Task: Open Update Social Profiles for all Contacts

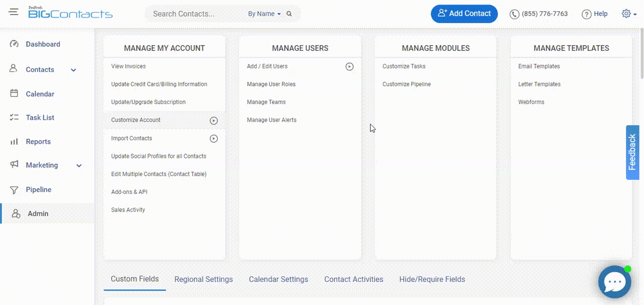Action: click(x=158, y=156)
